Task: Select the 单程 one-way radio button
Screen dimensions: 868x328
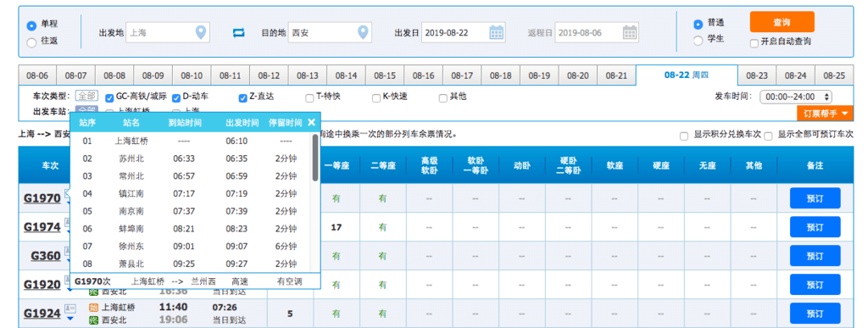Action: 31,25
